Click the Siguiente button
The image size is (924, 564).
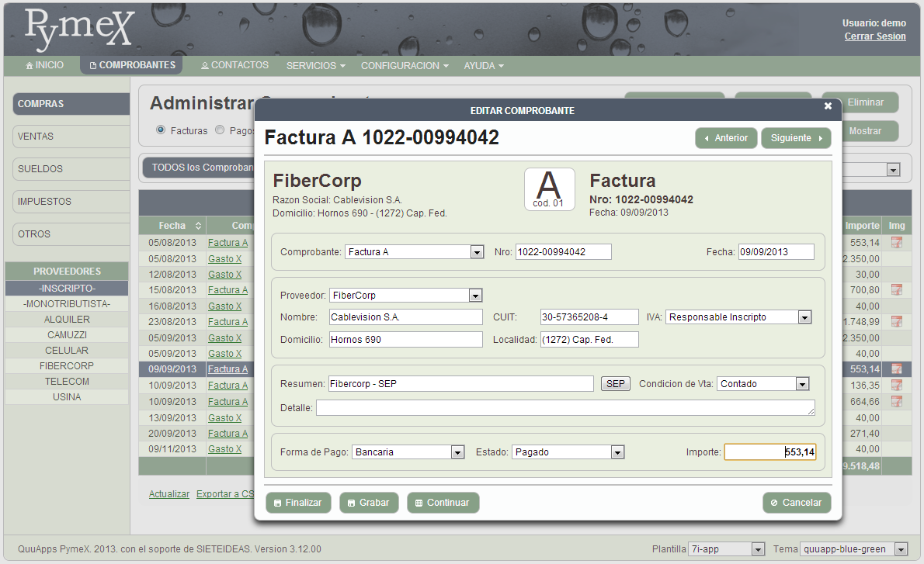[x=796, y=138]
